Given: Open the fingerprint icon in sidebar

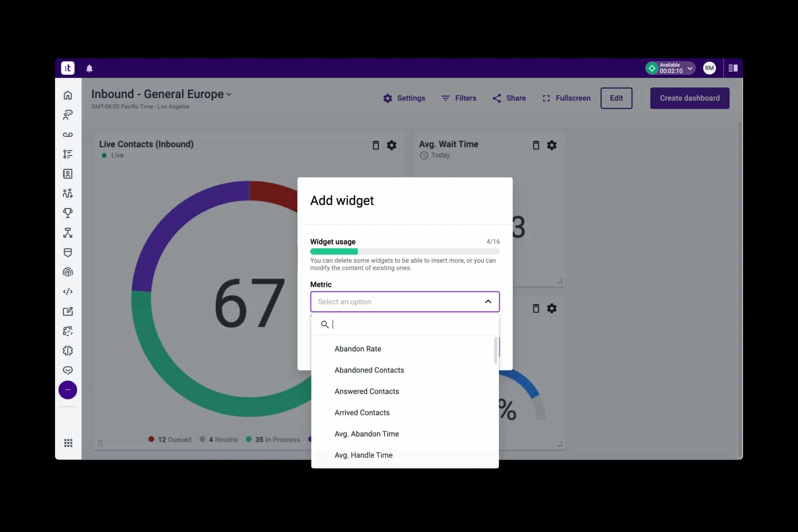Looking at the screenshot, I should [68, 272].
